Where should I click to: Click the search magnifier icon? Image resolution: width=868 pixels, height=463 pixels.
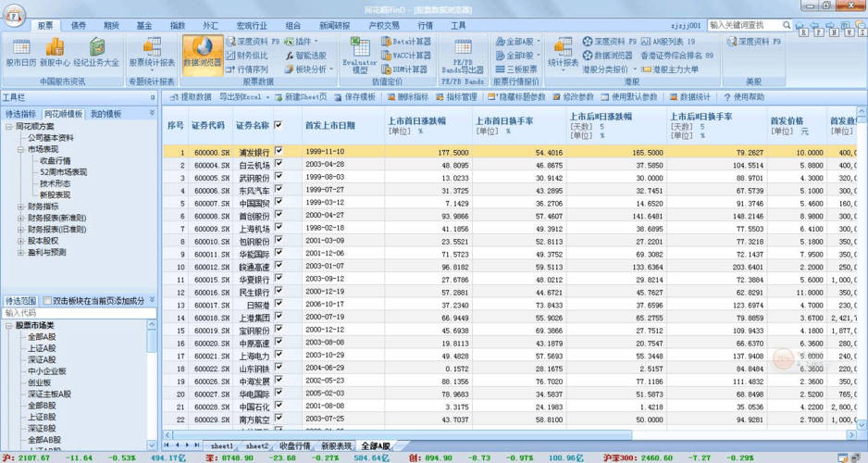click(x=786, y=25)
